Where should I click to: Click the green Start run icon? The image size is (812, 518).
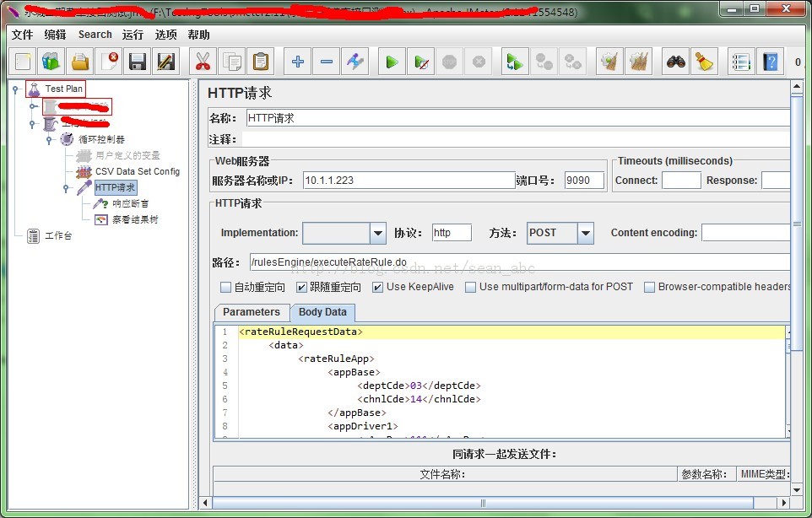point(392,62)
